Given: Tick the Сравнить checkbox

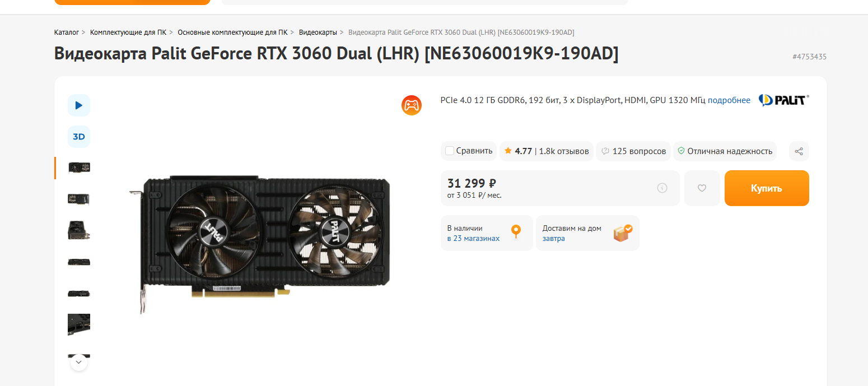Looking at the screenshot, I should (x=450, y=151).
